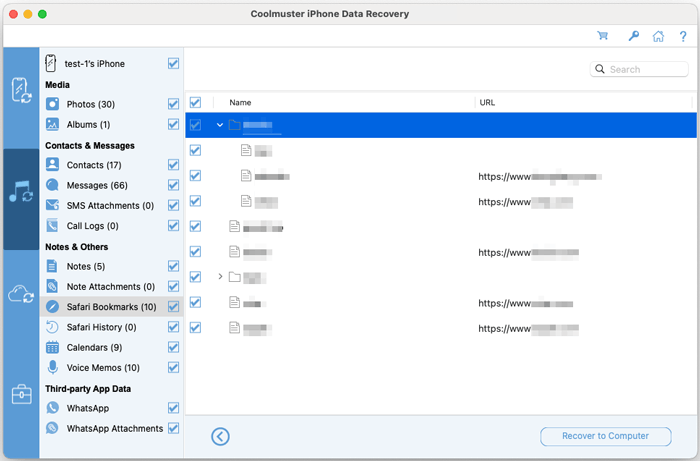
Task: Click the Safari History clock icon
Action: pyautogui.click(x=52, y=327)
